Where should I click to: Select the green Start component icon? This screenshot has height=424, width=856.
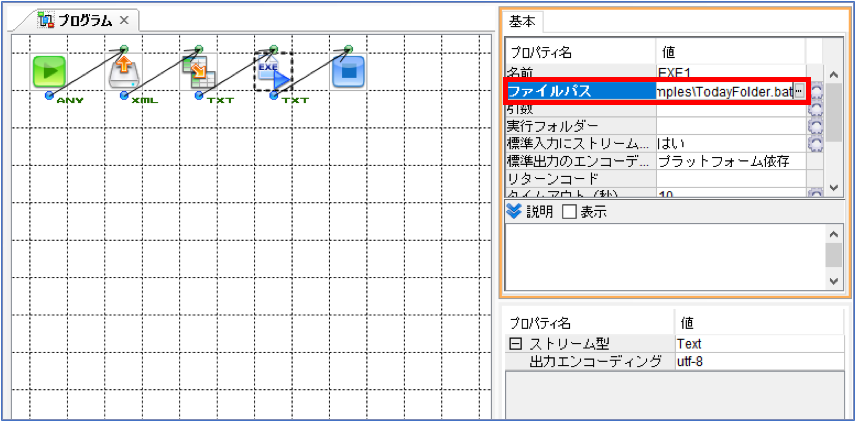click(49, 71)
